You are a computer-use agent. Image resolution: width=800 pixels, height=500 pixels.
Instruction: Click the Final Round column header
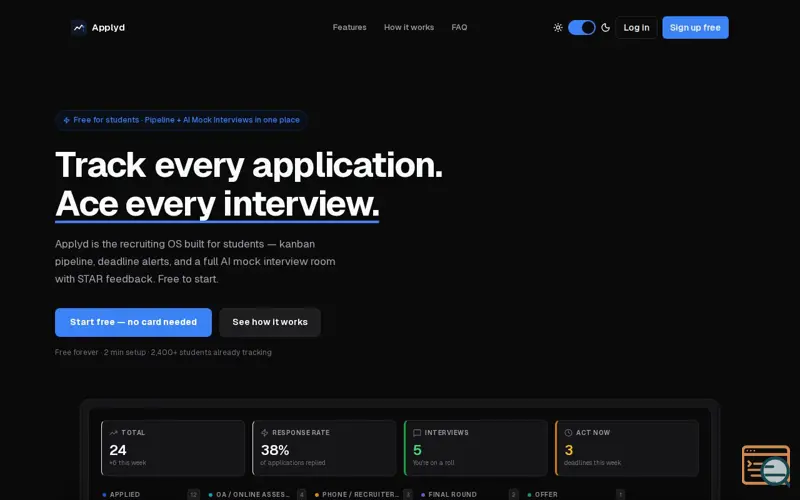coord(452,494)
